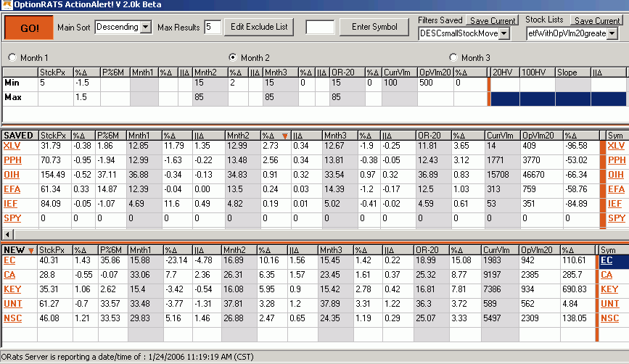The width and height of the screenshot is (629, 364).
Task: Expand the etfWithOpVlm20greate stock list dropdown
Action: click(x=612, y=33)
